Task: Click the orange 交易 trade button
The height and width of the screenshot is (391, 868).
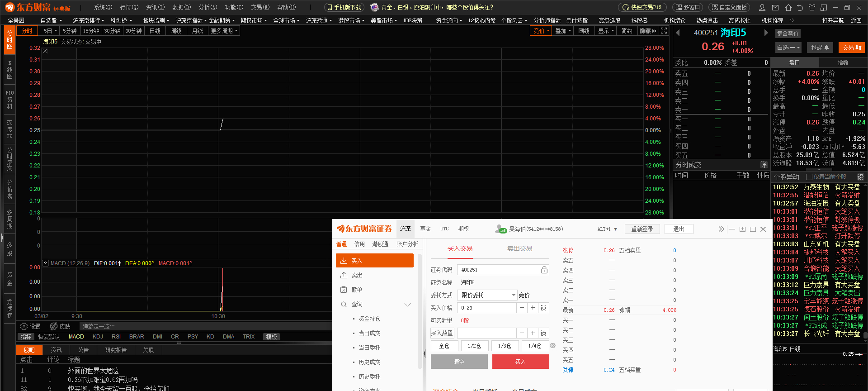Action: pos(852,48)
